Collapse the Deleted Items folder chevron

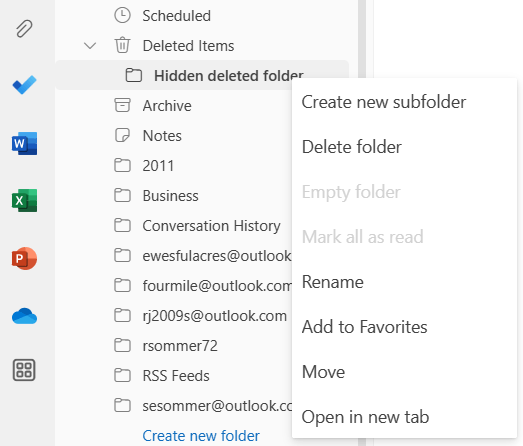(90, 45)
